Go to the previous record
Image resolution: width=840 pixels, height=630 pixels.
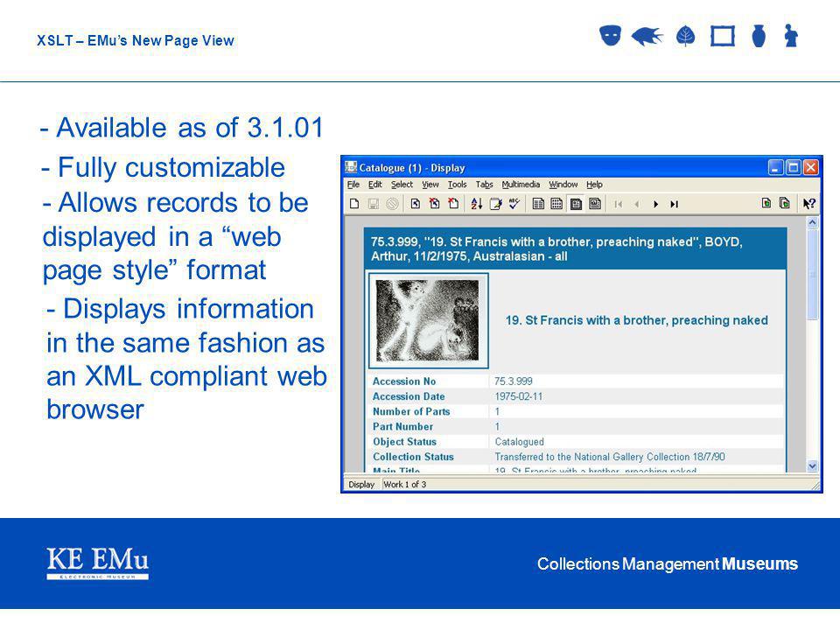pyautogui.click(x=637, y=204)
